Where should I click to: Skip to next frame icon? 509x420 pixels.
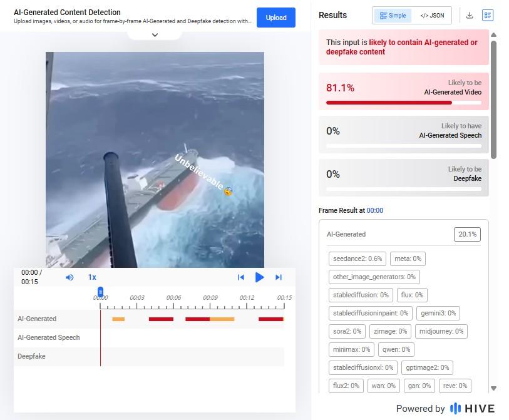279,277
